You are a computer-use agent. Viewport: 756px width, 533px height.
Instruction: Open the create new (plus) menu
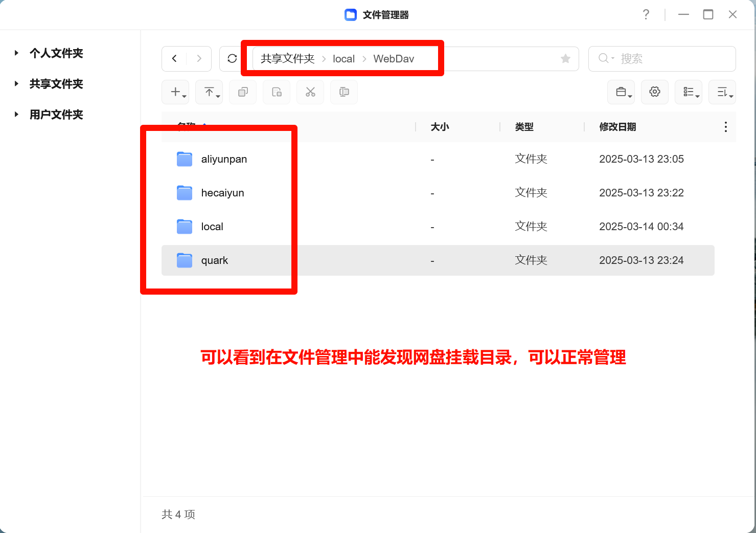(x=175, y=92)
